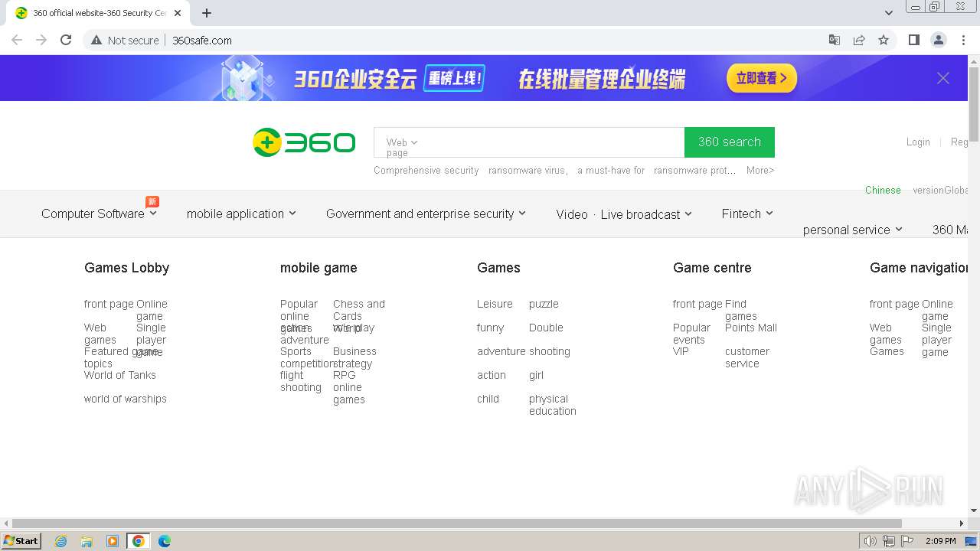Select the Comprehensive security suggestion
The height and width of the screenshot is (551, 980).
[426, 170]
